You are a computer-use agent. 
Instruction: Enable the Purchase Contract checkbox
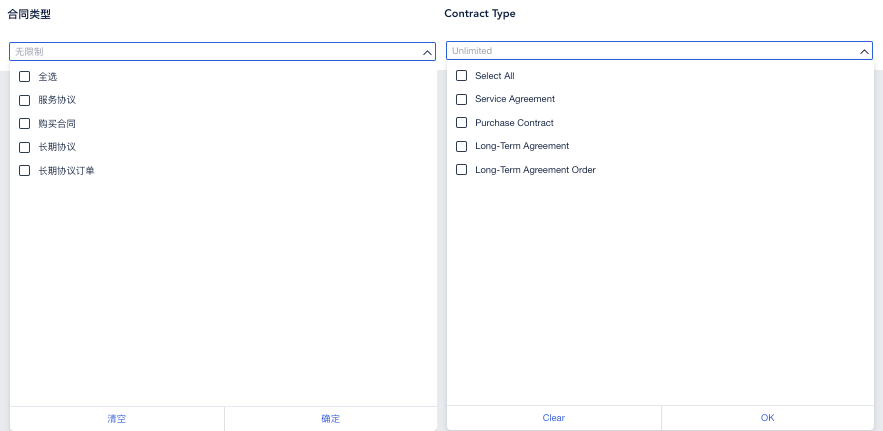point(462,123)
